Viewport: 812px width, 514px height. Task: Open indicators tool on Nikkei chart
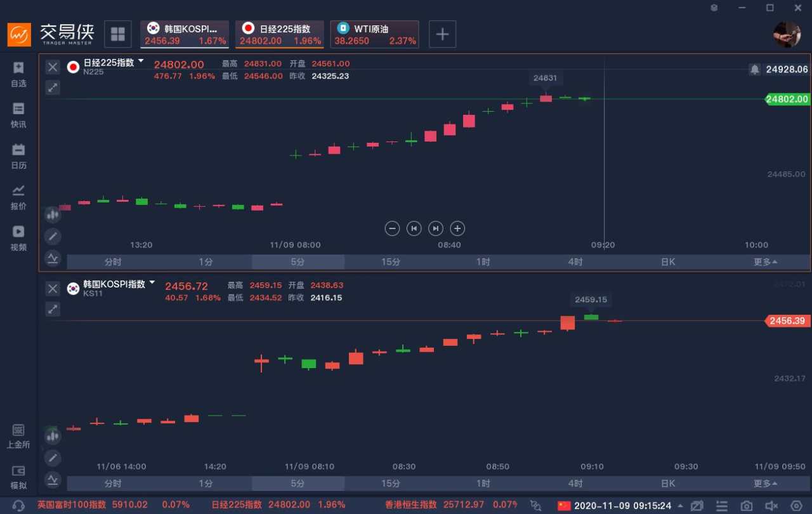point(53,258)
